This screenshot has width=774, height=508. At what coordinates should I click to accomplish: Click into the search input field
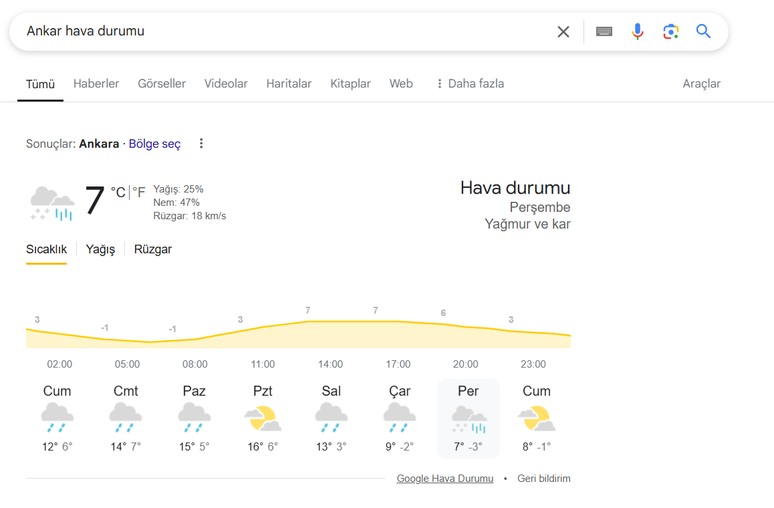(x=280, y=32)
